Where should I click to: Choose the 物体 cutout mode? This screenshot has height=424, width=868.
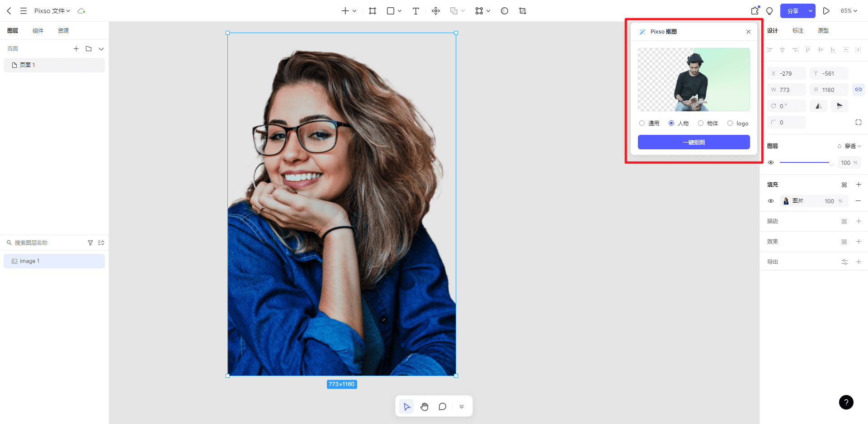(701, 123)
